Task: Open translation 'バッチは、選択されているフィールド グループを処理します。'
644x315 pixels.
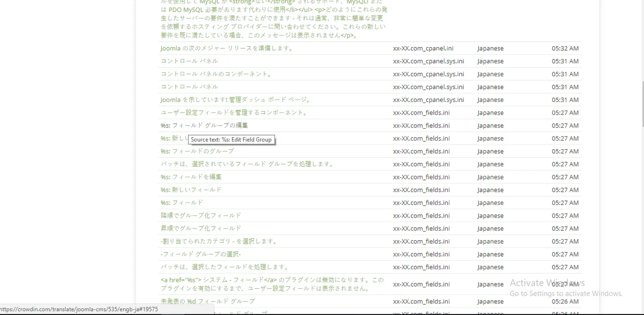Action: coord(247,164)
